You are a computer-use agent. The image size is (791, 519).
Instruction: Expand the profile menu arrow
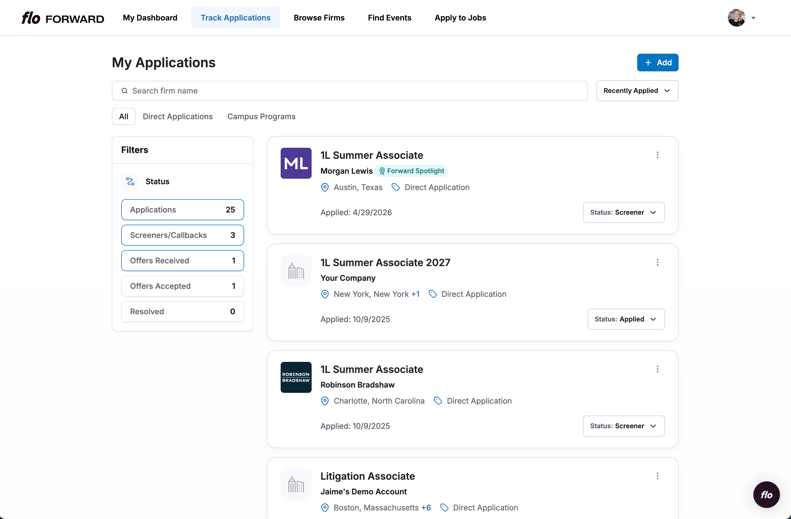pyautogui.click(x=753, y=18)
